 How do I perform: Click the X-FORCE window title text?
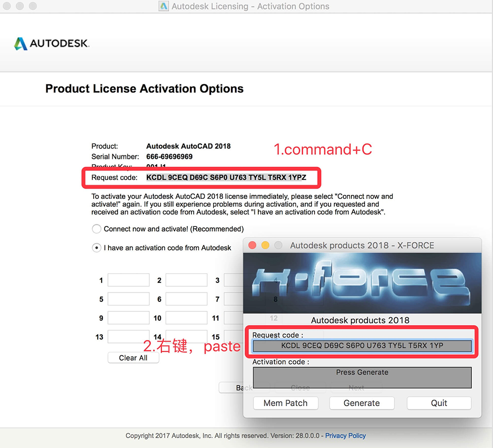point(362,245)
